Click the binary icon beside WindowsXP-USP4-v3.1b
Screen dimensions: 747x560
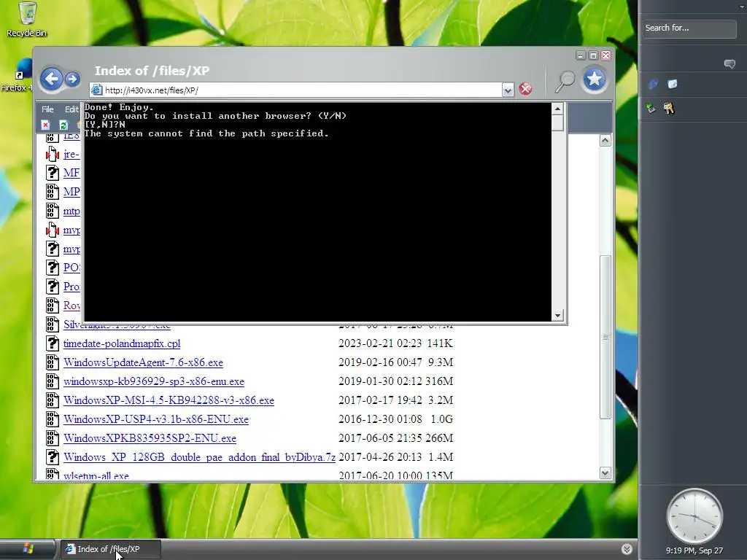point(53,419)
